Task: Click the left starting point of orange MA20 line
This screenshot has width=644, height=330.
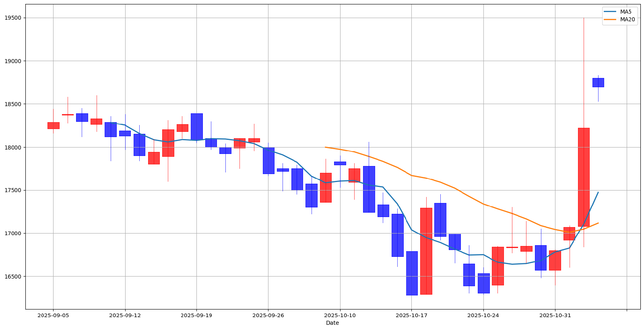Action: [x=326, y=147]
